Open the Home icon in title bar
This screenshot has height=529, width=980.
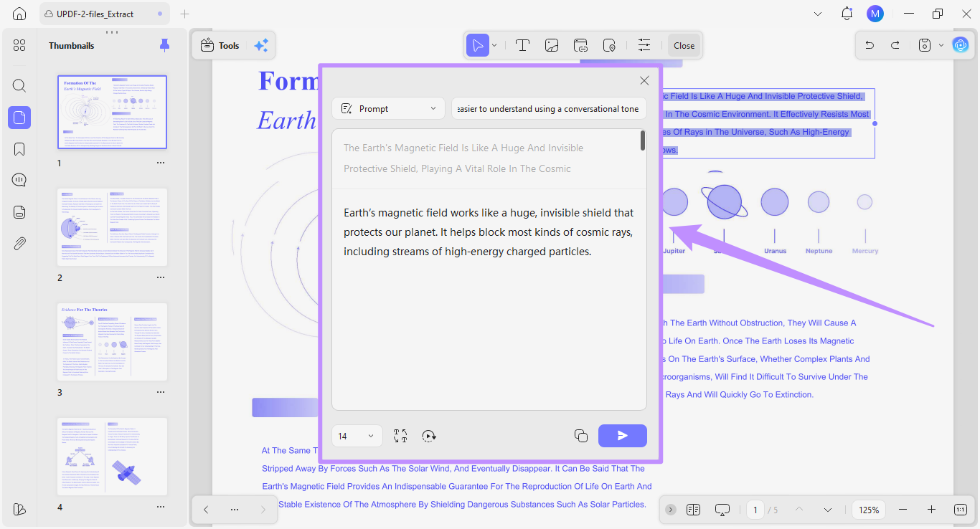coord(19,14)
